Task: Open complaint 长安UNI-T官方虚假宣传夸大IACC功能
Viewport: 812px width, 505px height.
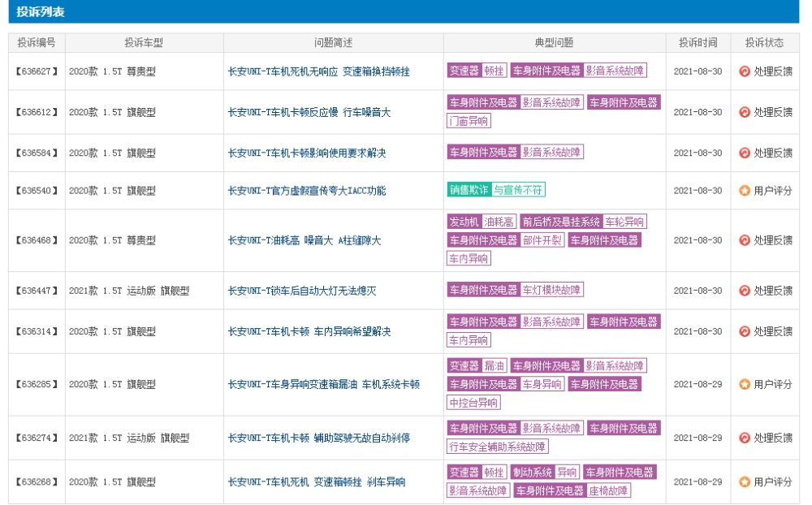Action: tap(307, 191)
